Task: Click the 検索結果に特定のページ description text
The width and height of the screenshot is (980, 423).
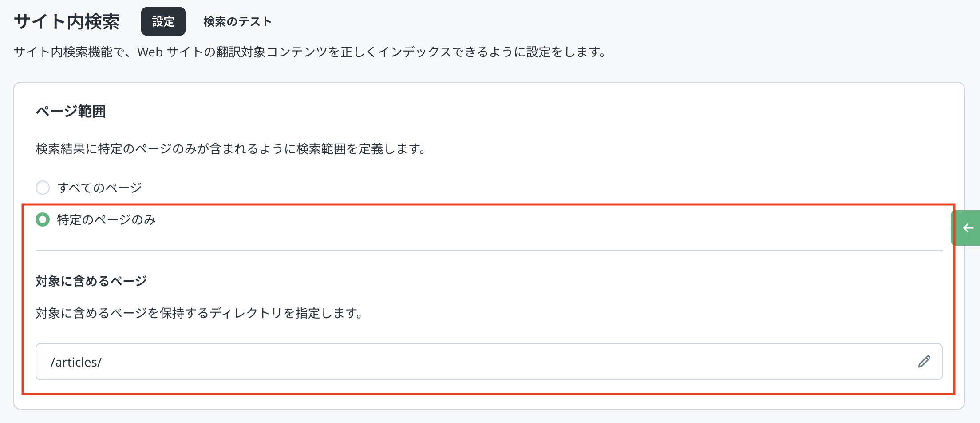Action: (231, 148)
